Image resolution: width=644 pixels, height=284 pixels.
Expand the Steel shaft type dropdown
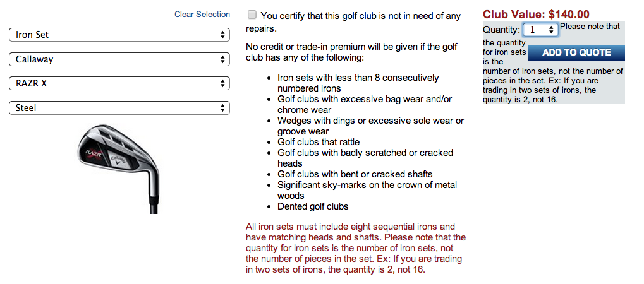pyautogui.click(x=119, y=108)
